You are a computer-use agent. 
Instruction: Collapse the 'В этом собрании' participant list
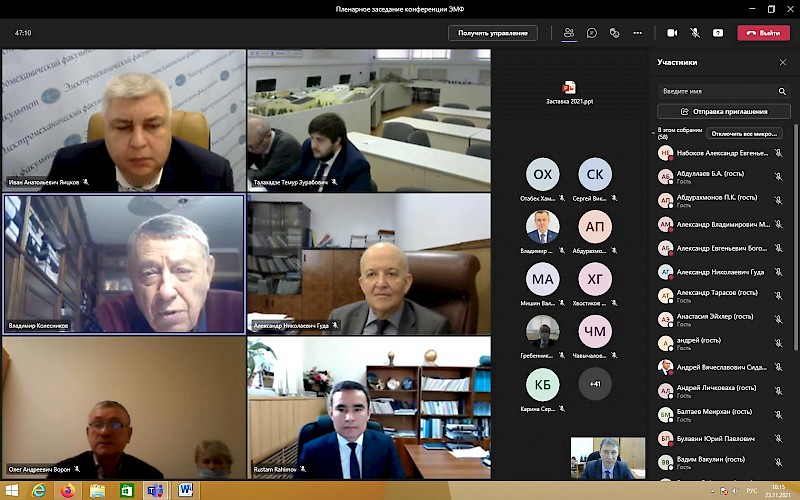click(x=653, y=132)
